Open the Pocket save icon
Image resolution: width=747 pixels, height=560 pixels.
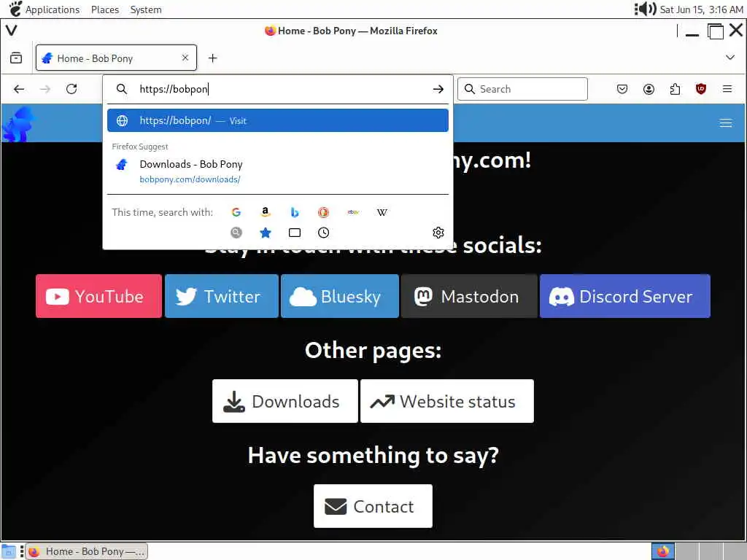(622, 89)
